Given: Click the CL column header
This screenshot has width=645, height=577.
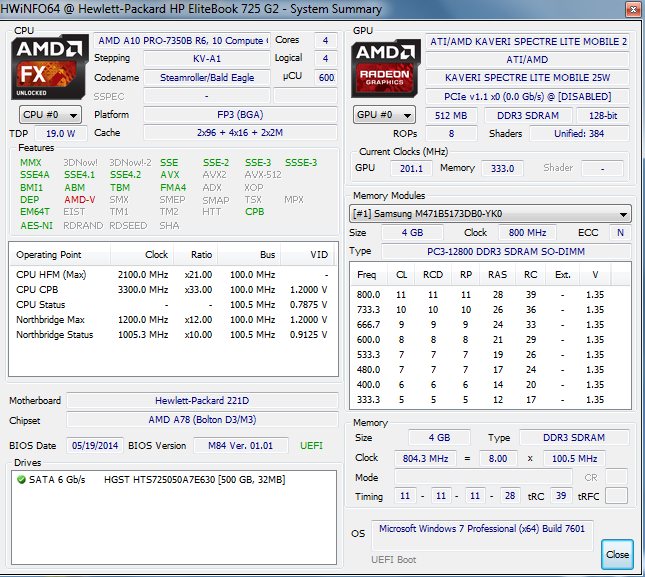Looking at the screenshot, I should coord(401,275).
